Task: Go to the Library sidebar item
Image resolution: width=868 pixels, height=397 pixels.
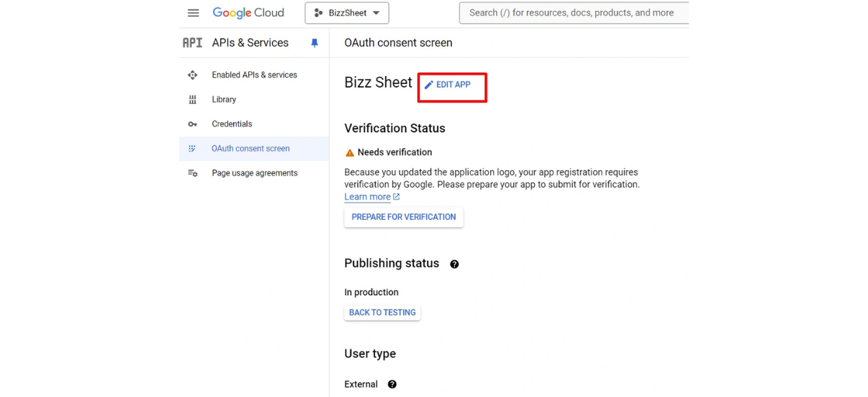Action: 254,99
